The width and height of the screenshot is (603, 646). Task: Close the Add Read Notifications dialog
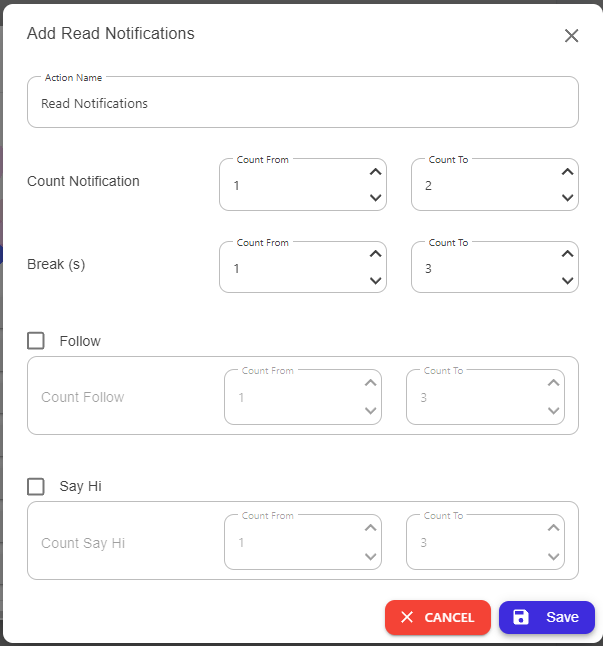571,35
